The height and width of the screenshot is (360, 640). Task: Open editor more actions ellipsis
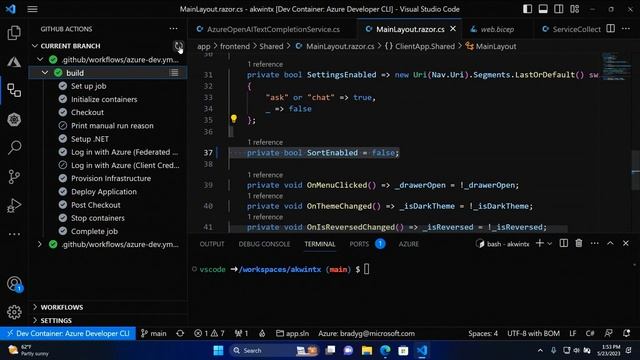pyautogui.click(x=626, y=29)
